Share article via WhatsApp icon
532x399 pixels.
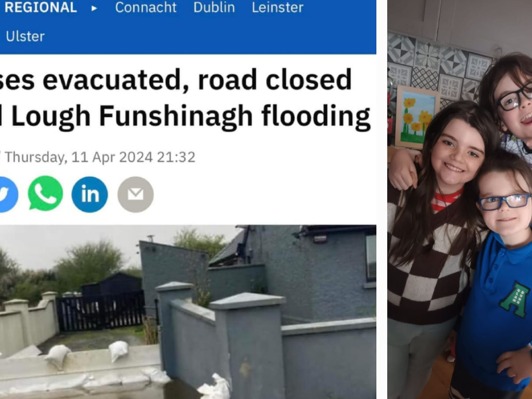click(x=45, y=194)
